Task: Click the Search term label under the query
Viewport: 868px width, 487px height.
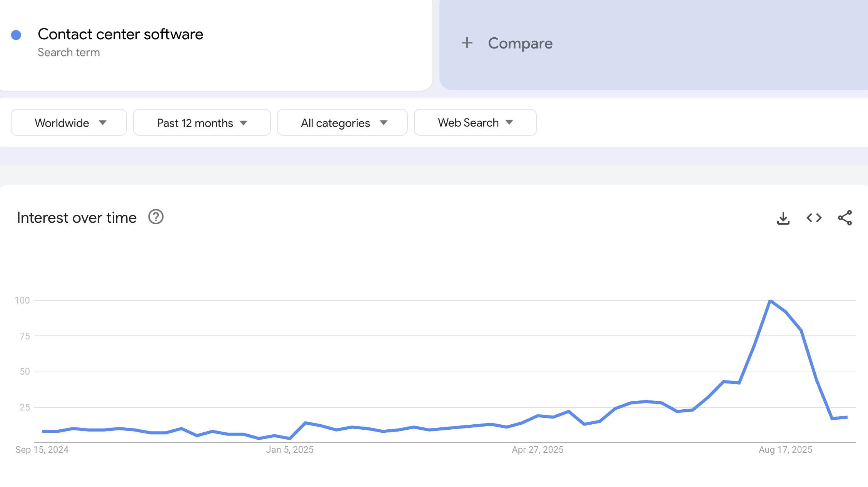Action: (x=68, y=52)
